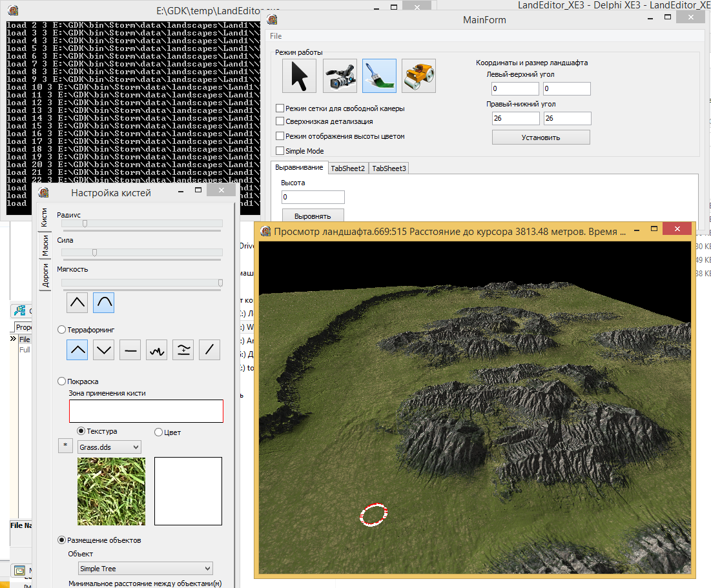Select the bulldozer mode icon
Image resolution: width=711 pixels, height=588 pixels.
point(418,76)
